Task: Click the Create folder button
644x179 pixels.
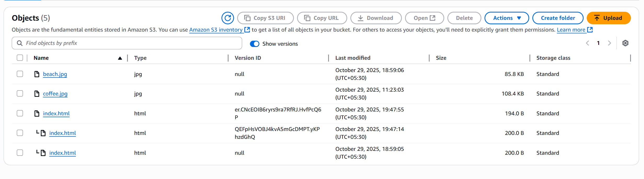Action: (558, 18)
